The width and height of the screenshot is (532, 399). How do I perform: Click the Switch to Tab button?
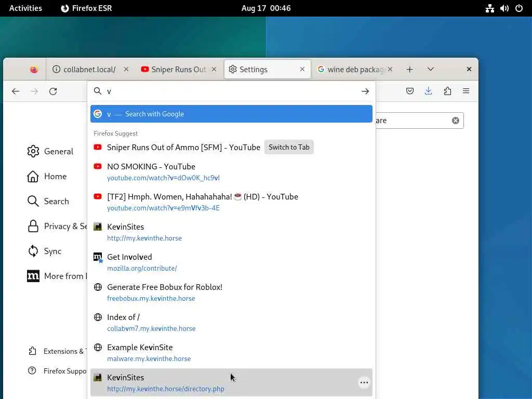(289, 147)
